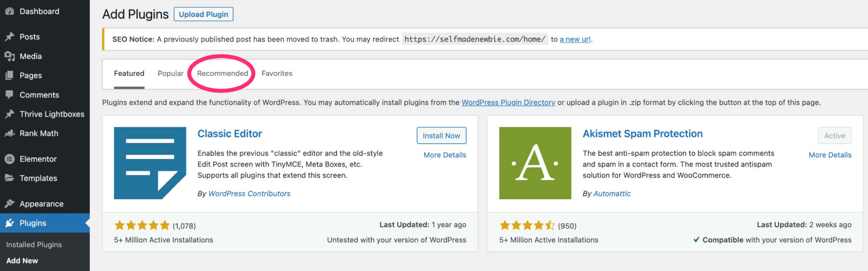Click the Classic Editor plugin thumbnail
The height and width of the screenshot is (271, 868).
click(x=150, y=163)
